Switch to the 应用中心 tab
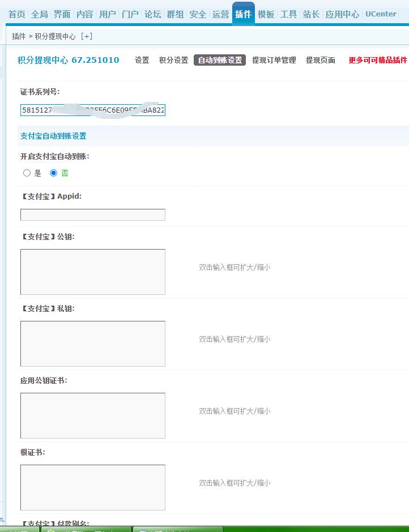The width and height of the screenshot is (409, 532). pyautogui.click(x=342, y=14)
